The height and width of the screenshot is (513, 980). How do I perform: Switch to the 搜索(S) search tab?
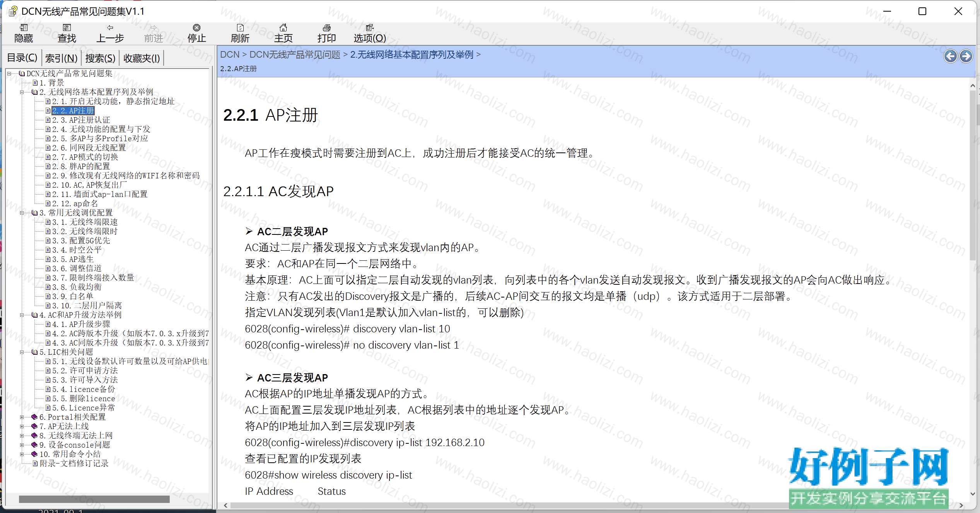pyautogui.click(x=101, y=58)
